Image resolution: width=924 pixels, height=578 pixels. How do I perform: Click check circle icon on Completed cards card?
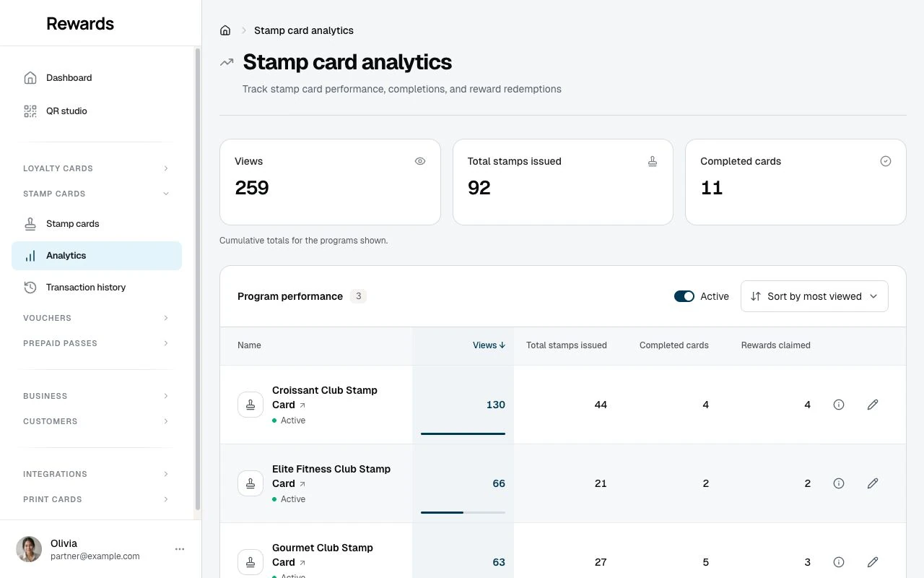[x=886, y=161]
